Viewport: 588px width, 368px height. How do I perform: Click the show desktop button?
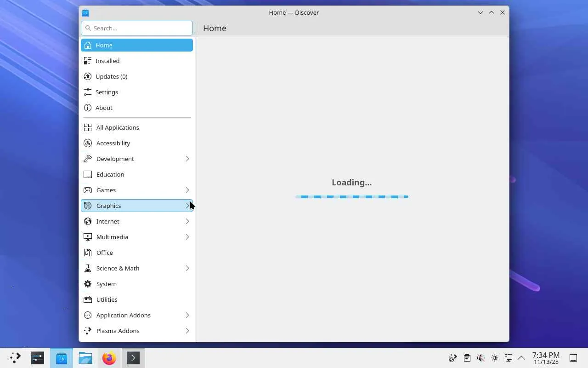[x=573, y=358]
